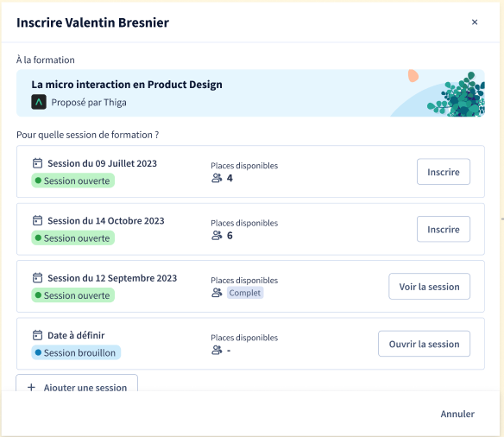The height and width of the screenshot is (437, 504).
Task: Click calendar icon beside Date à définir
Action: coord(37,335)
